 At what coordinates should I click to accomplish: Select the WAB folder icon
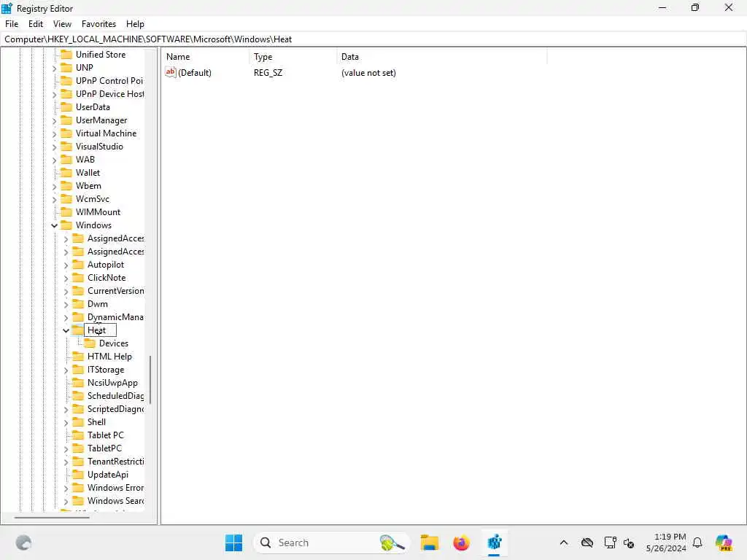pyautogui.click(x=66, y=160)
